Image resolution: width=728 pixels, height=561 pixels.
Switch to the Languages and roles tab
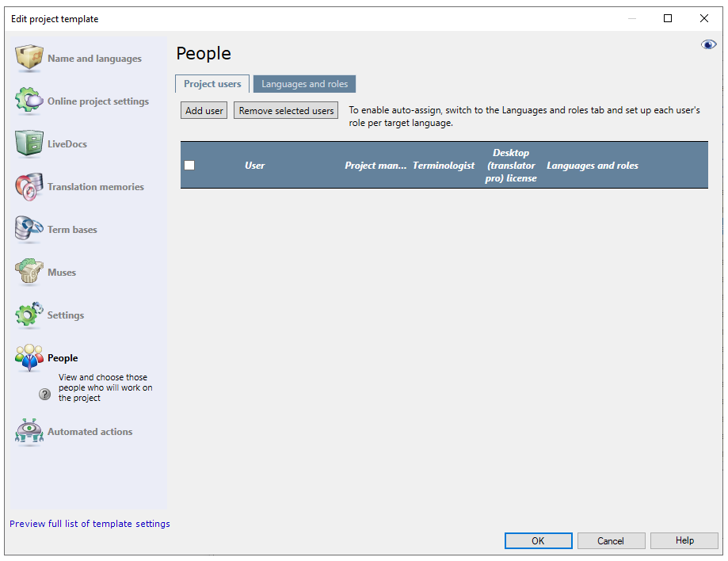304,83
